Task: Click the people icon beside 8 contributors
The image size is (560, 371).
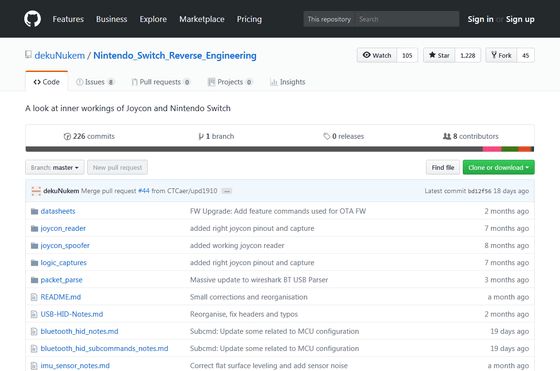Action: pyautogui.click(x=447, y=136)
